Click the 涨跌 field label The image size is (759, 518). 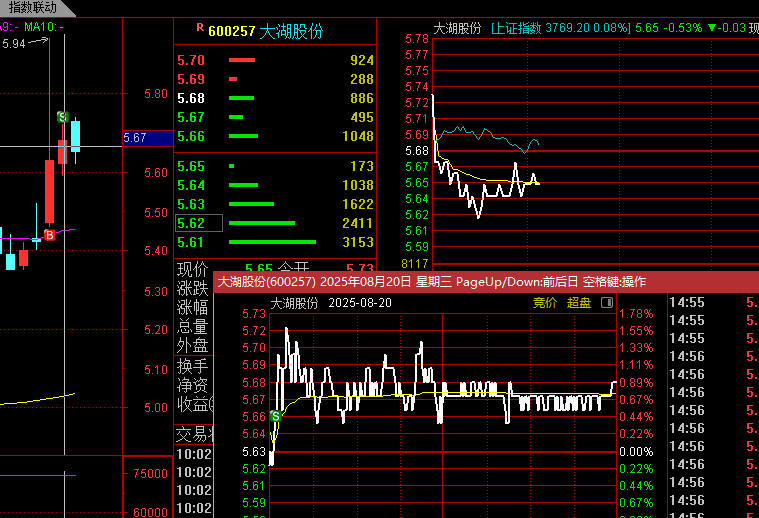pyautogui.click(x=192, y=288)
